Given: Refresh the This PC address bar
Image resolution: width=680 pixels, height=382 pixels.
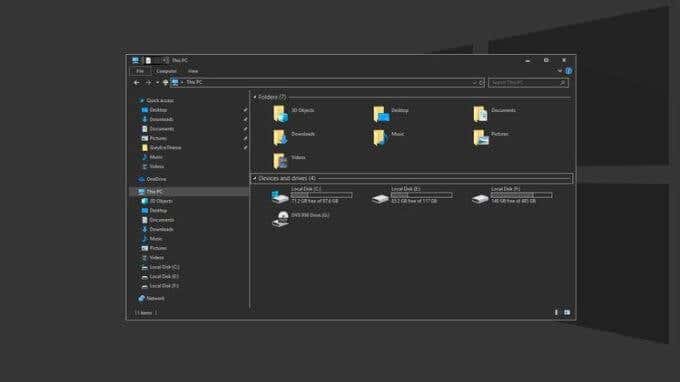Looking at the screenshot, I should [481, 82].
